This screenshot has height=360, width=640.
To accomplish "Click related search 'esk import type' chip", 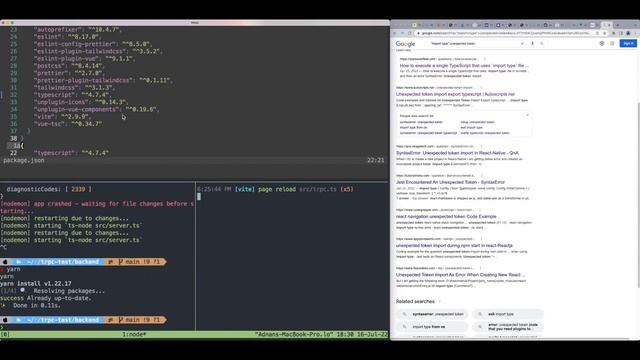I will (508, 314).
